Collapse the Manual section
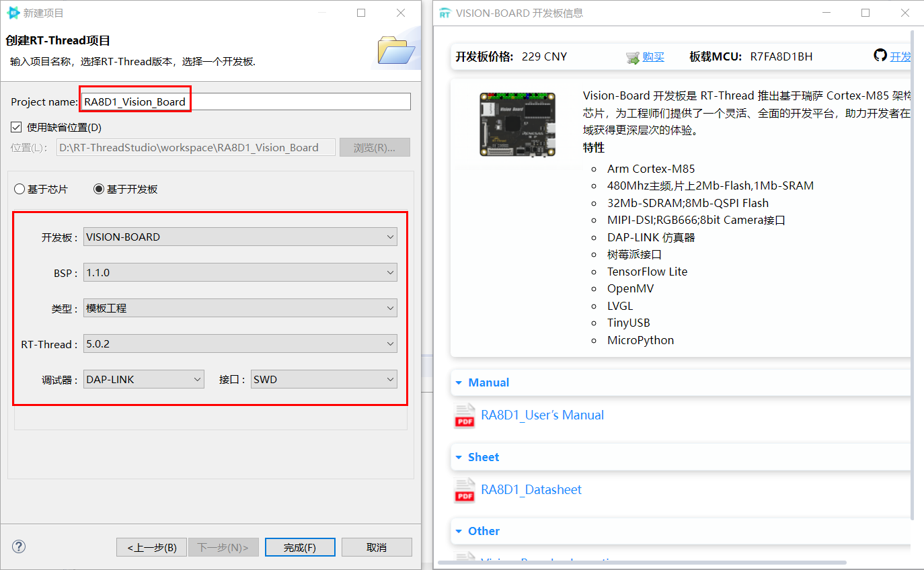This screenshot has width=924, height=570. pyautogui.click(x=459, y=383)
